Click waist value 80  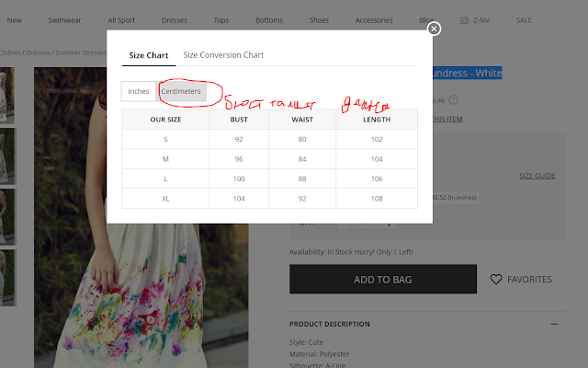point(302,139)
